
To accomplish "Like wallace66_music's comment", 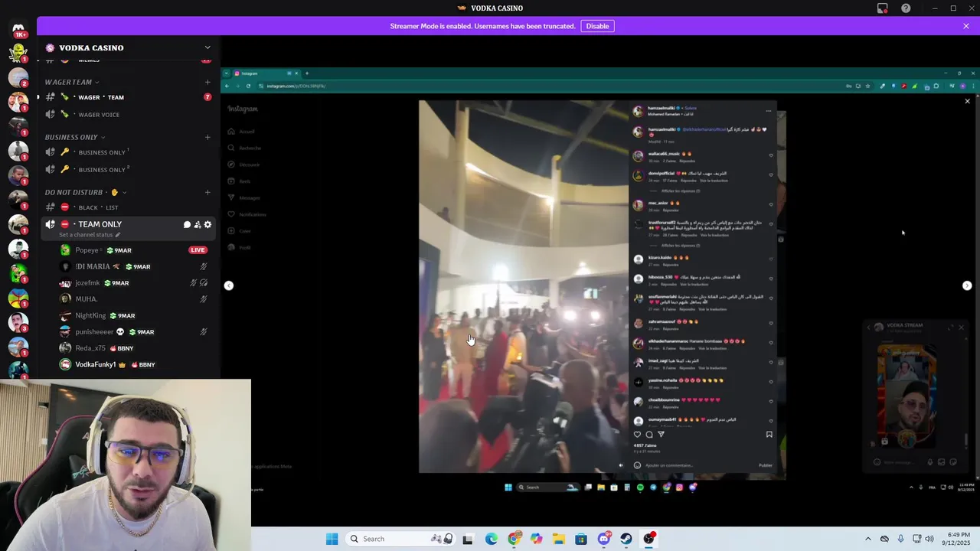I will pos(771,155).
